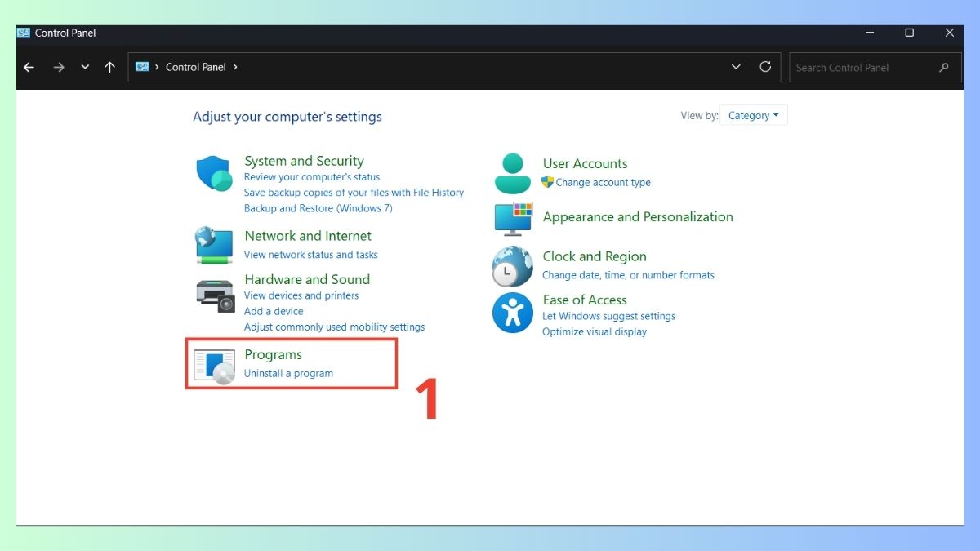The image size is (980, 551).
Task: Click the search magnifier icon
Action: tap(944, 68)
